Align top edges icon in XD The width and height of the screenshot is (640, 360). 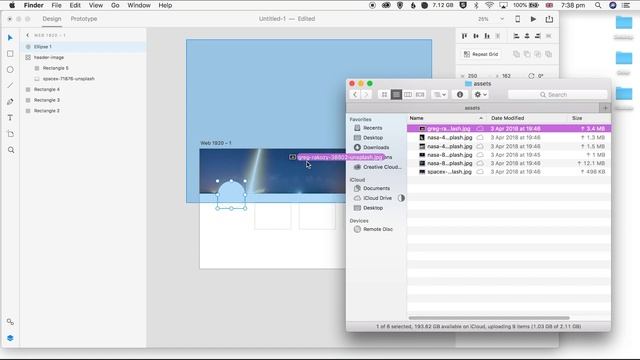[464, 36]
